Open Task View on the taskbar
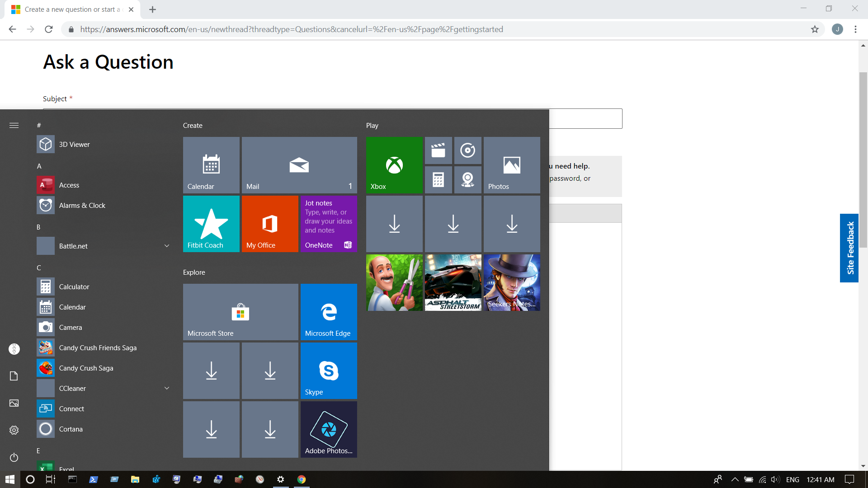The width and height of the screenshot is (868, 488). tap(51, 479)
